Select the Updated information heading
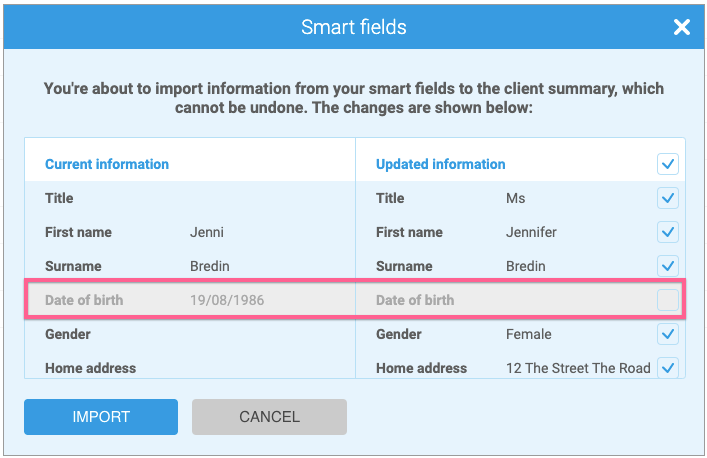 pyautogui.click(x=441, y=164)
